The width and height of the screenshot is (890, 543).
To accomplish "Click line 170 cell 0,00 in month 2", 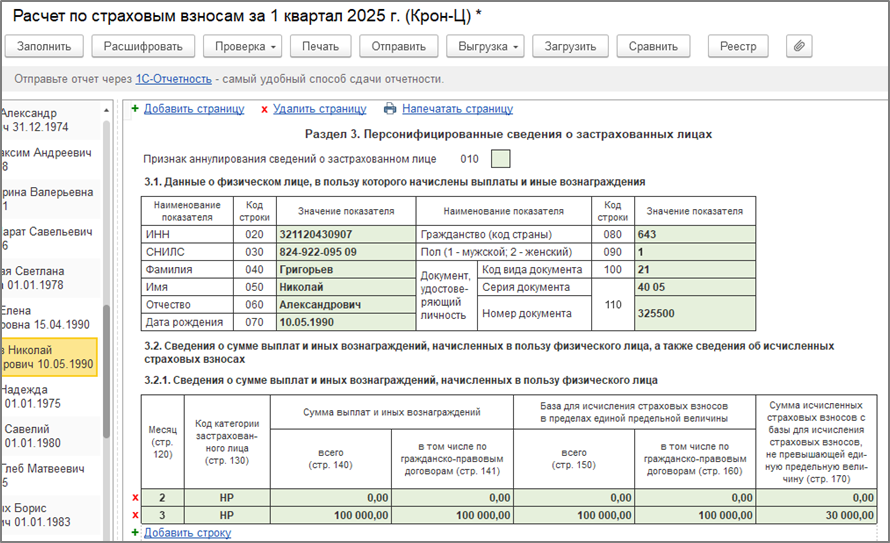I will (x=816, y=498).
